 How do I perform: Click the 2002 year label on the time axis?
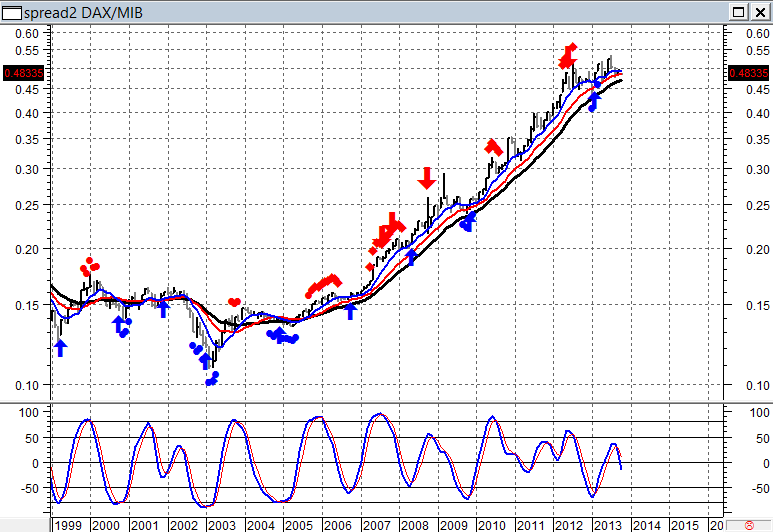pos(183,525)
